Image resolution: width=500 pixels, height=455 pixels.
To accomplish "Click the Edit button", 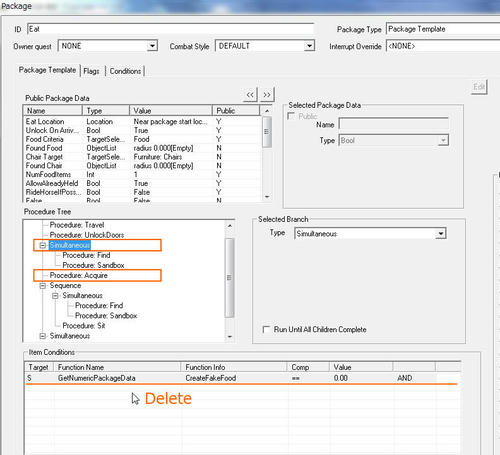I will pyautogui.click(x=479, y=87).
